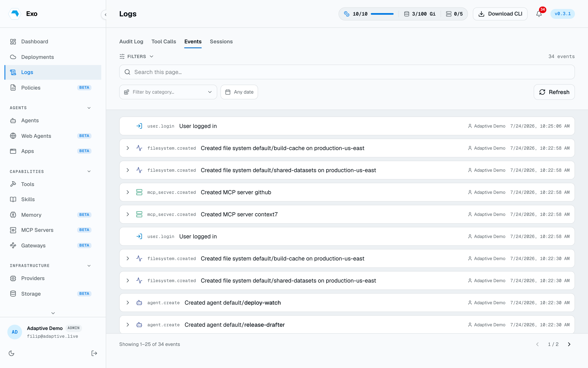
Task: Click the 3/100 Gi storage indicator
Action: pos(420,14)
